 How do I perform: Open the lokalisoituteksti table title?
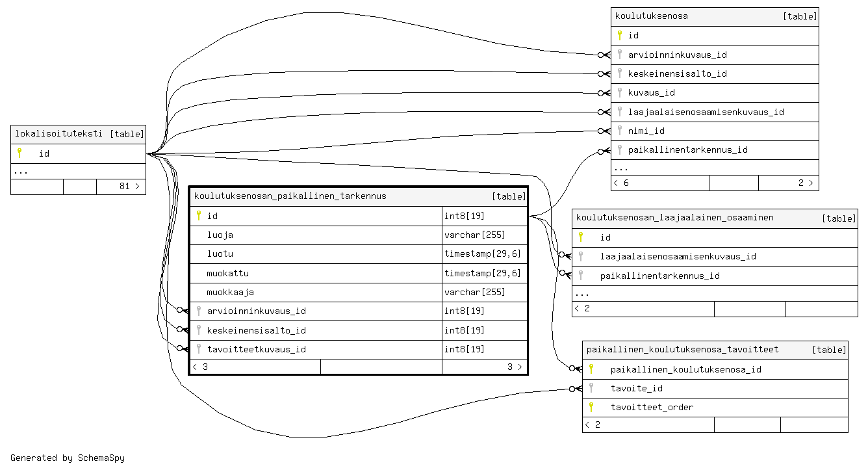[x=58, y=134]
